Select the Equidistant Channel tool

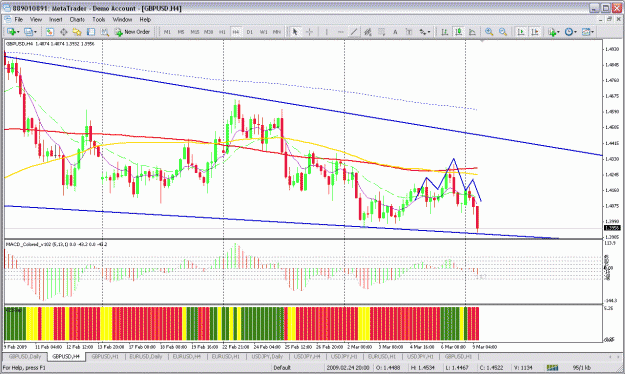coord(368,32)
